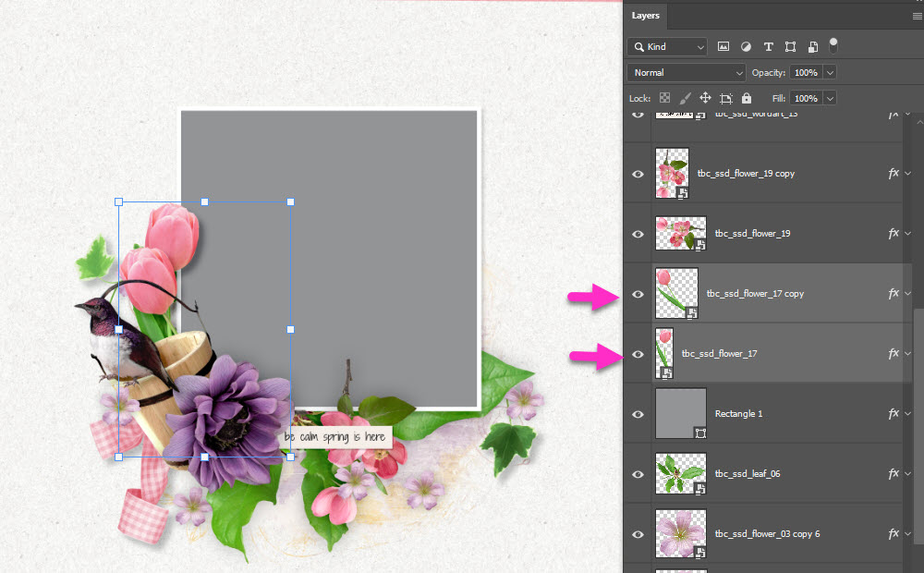Click the lock transparent pixels icon

(664, 98)
